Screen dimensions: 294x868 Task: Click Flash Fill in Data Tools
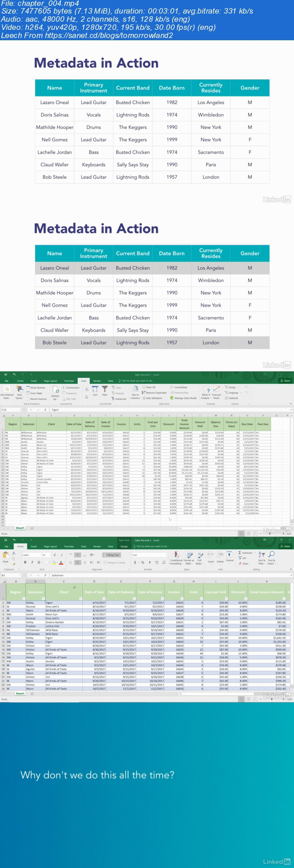pyautogui.click(x=149, y=387)
